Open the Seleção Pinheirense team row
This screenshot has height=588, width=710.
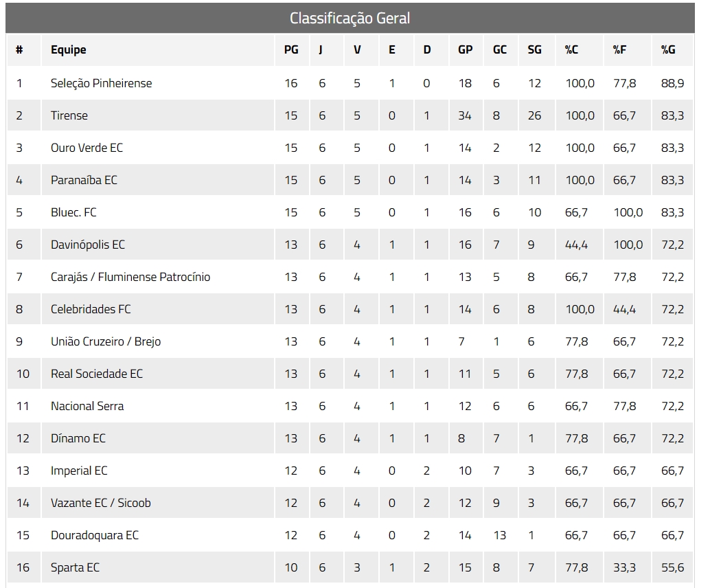coord(350,83)
